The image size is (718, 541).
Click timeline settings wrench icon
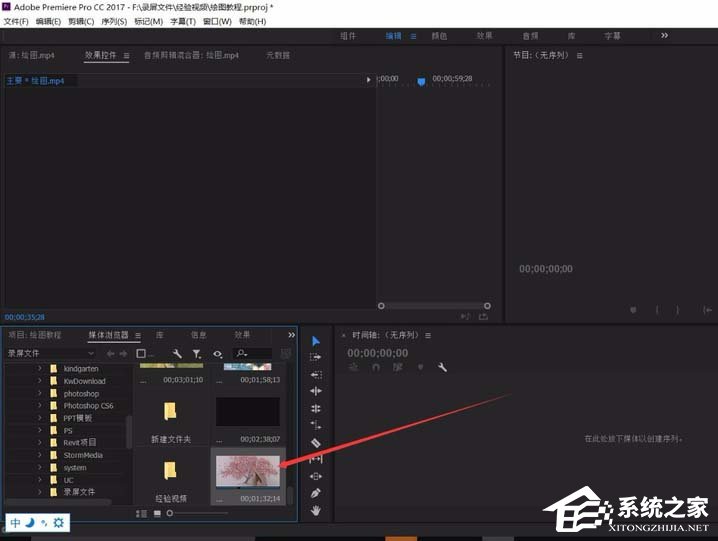pyautogui.click(x=442, y=367)
